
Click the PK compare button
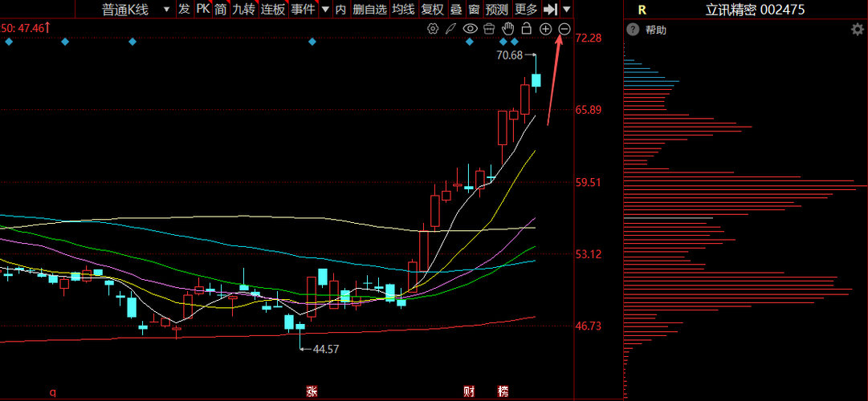(x=203, y=10)
